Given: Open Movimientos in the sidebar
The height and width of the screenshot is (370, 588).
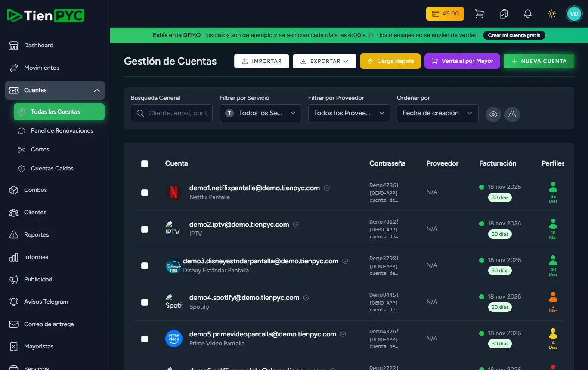Looking at the screenshot, I should click(55, 68).
